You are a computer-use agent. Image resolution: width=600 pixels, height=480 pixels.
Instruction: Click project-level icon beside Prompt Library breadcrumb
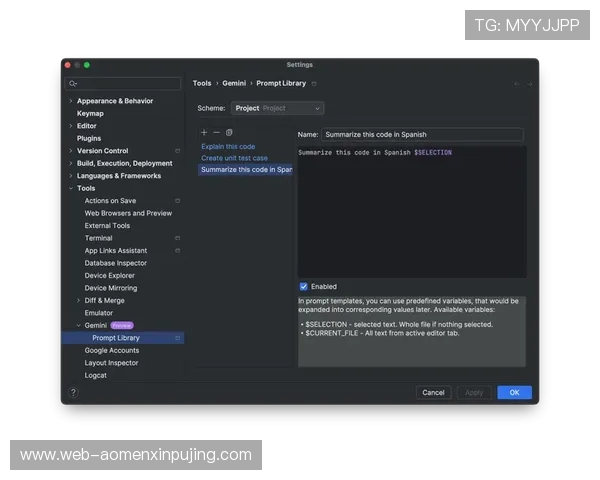tap(314, 84)
